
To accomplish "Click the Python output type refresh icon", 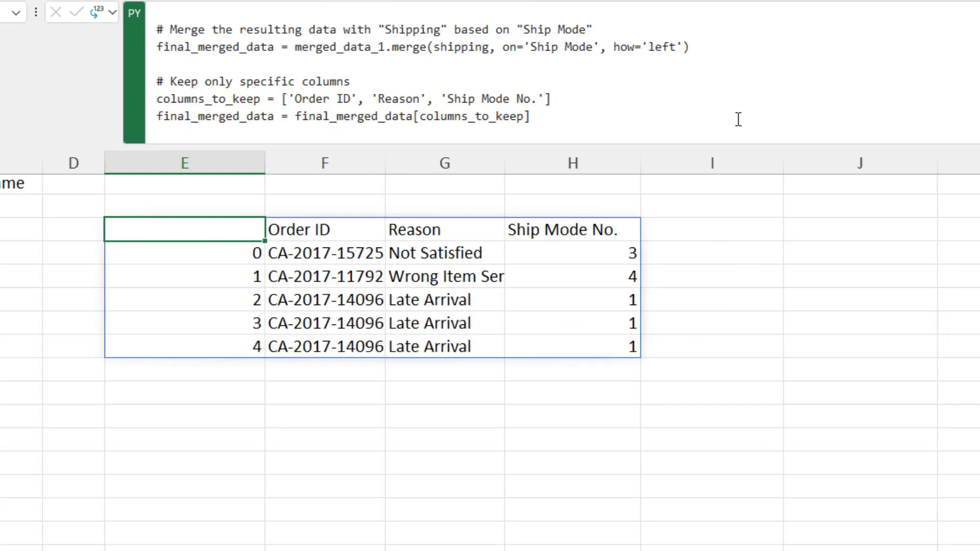I will click(x=96, y=13).
